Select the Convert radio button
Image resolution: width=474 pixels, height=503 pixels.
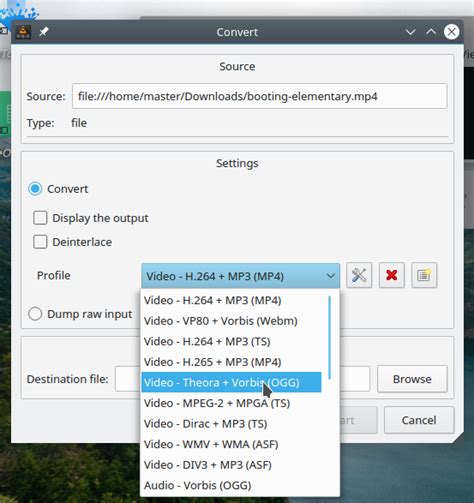pyautogui.click(x=35, y=189)
